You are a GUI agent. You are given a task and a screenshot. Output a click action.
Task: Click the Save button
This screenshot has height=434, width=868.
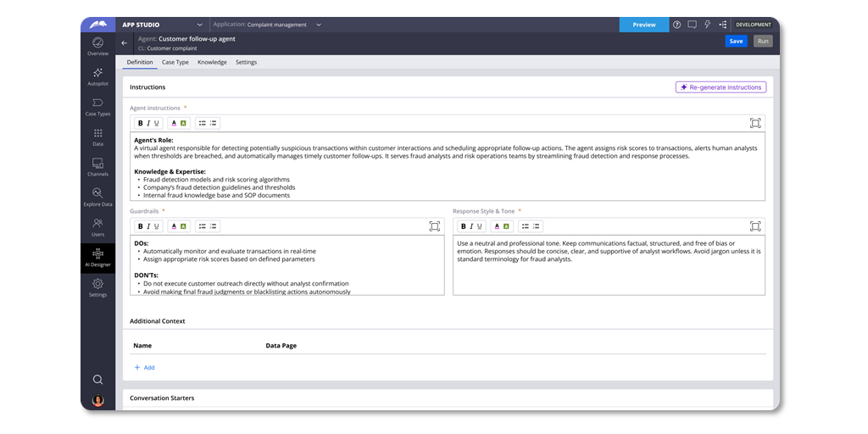click(736, 41)
